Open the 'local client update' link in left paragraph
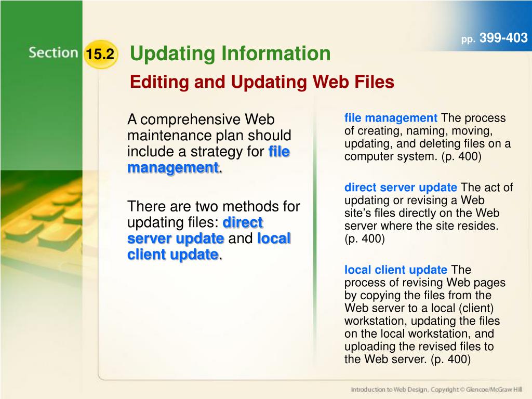Image resolution: width=532 pixels, height=399 pixels. tap(209, 246)
